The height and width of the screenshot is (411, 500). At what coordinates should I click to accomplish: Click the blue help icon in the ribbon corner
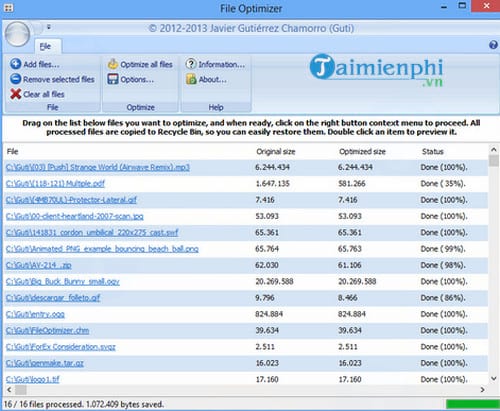click(x=493, y=45)
